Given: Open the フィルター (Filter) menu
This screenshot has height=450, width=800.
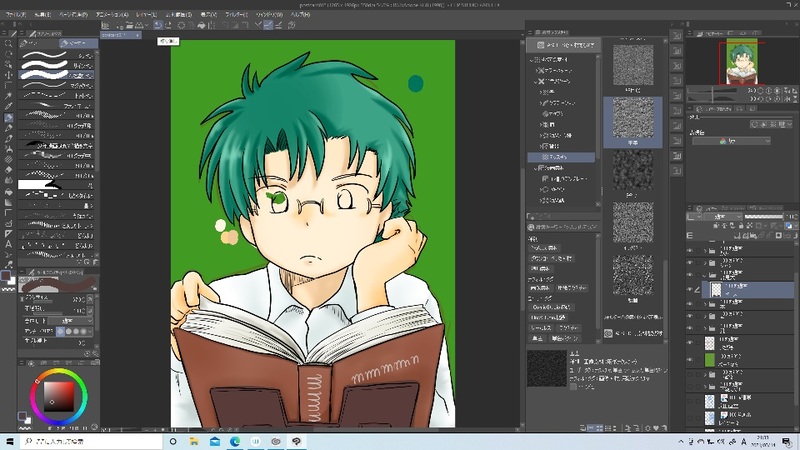Looking at the screenshot, I should coord(236,15).
